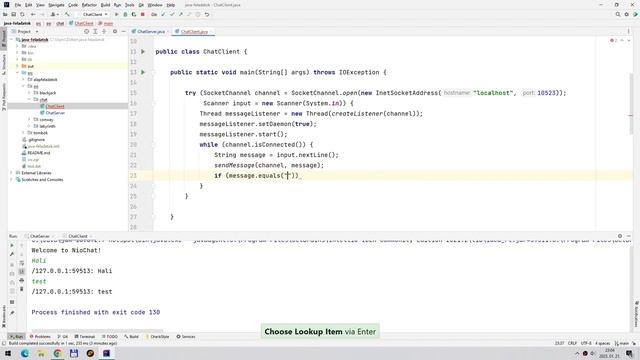The height and width of the screenshot is (360, 640).
Task: Open Microsoft Edge from the taskbar
Action: point(24,353)
